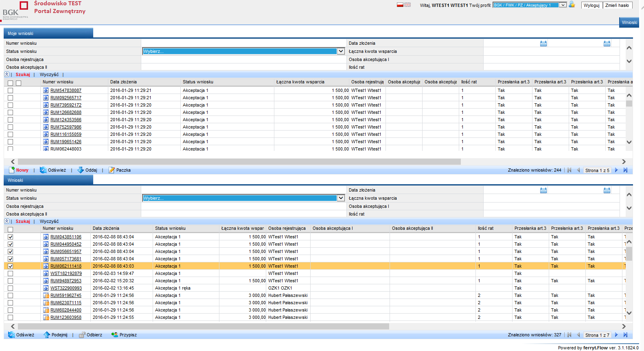Image resolution: width=644 pixels, height=351 pixels.
Task: Click vertical scrollbar thumb of Wnioski table
Action: [x=629, y=254]
